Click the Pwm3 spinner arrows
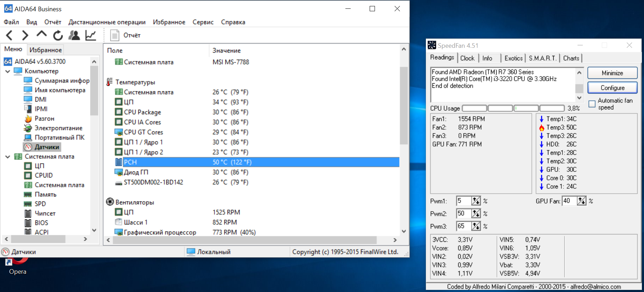This screenshot has height=292, width=644. (x=476, y=226)
